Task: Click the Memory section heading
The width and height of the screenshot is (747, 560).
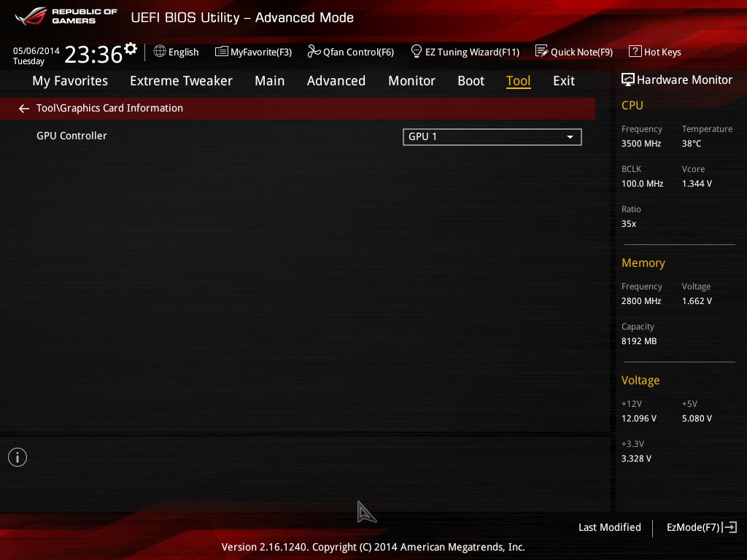Action: pyautogui.click(x=643, y=262)
